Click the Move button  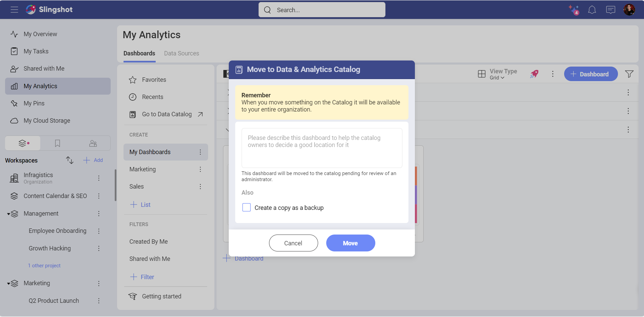point(351,243)
